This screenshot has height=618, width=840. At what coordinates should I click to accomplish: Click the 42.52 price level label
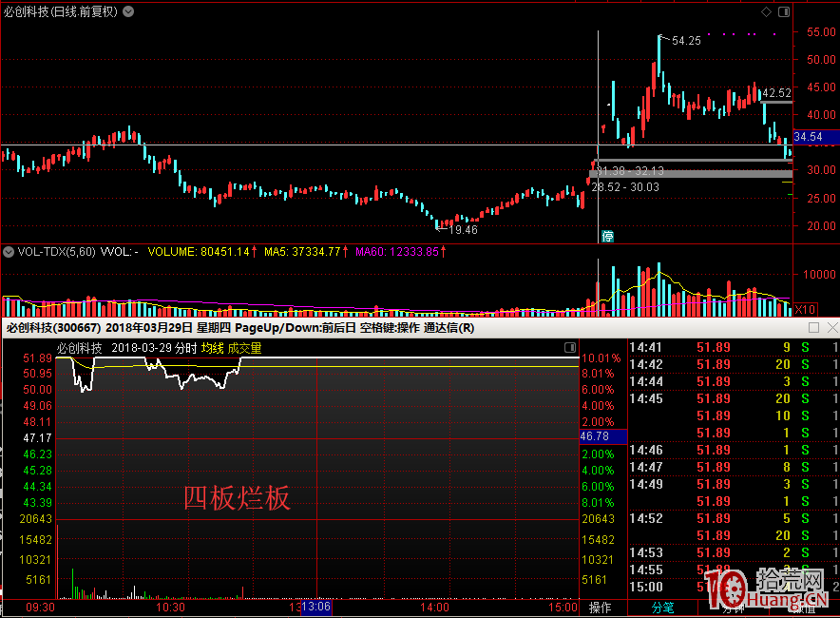(776, 93)
